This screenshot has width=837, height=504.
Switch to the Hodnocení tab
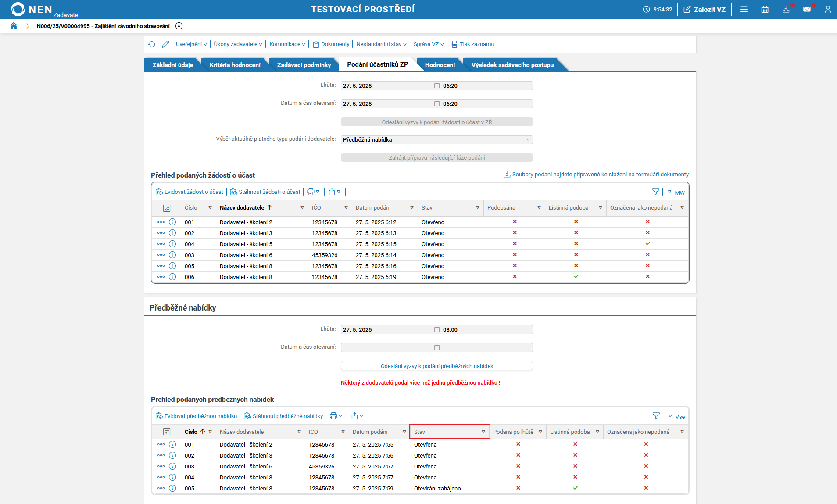tap(440, 65)
